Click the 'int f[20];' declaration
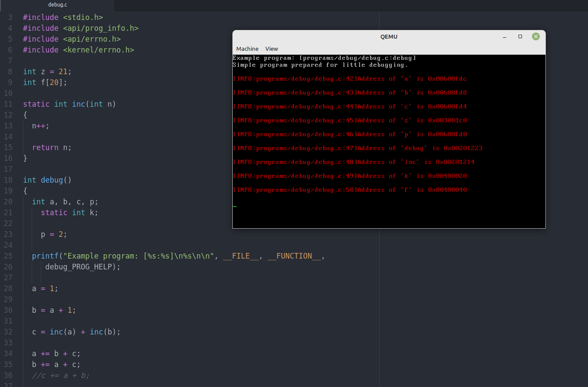 point(45,82)
